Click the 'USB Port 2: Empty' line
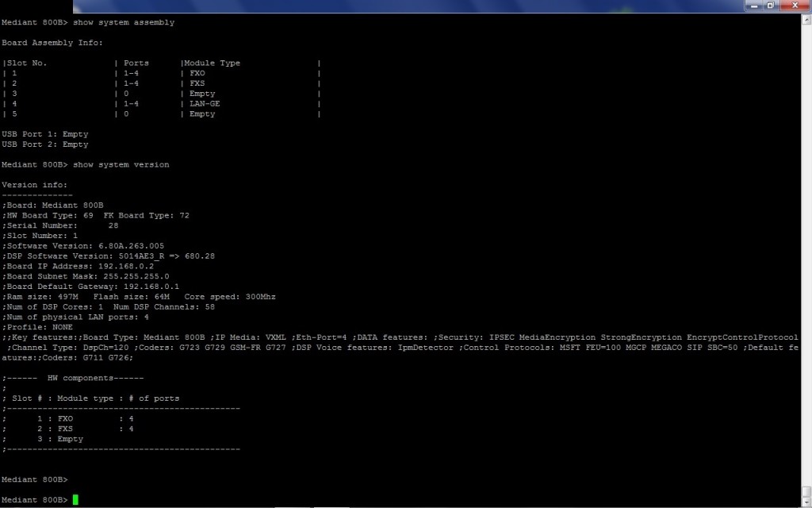The image size is (812, 508). (45, 144)
